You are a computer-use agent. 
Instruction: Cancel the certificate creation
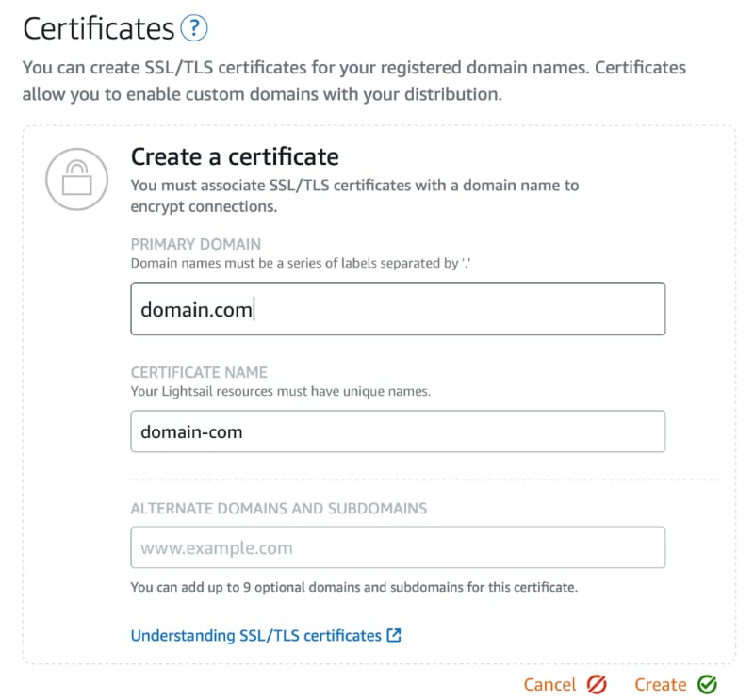[x=549, y=684]
